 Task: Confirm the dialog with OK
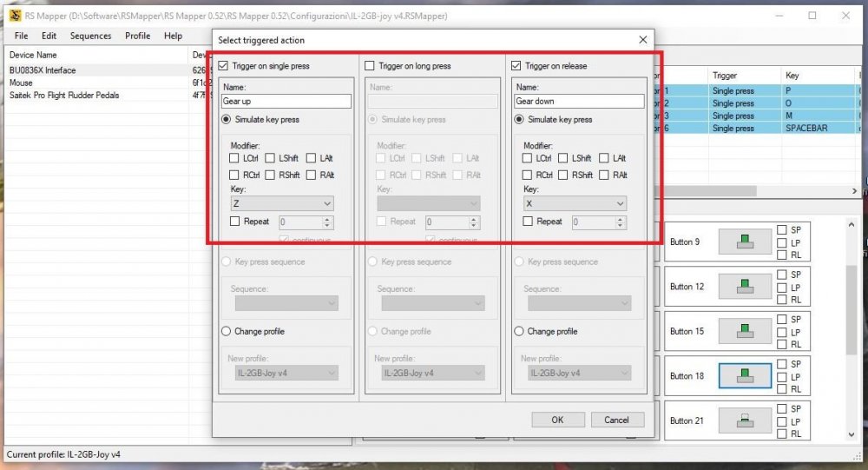[x=557, y=420]
